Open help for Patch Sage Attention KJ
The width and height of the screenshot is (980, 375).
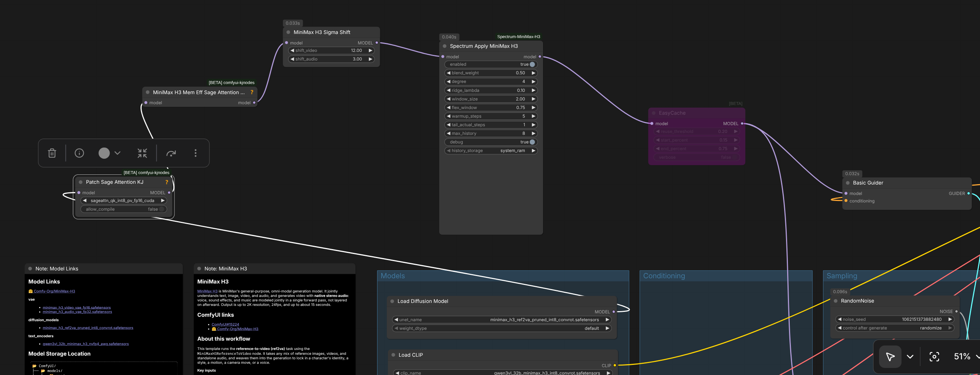point(166,182)
